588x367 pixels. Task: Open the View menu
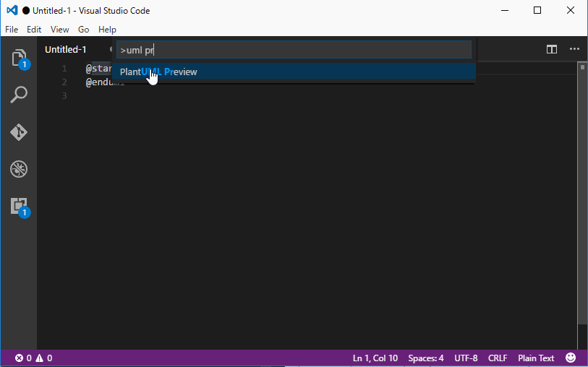pos(59,30)
